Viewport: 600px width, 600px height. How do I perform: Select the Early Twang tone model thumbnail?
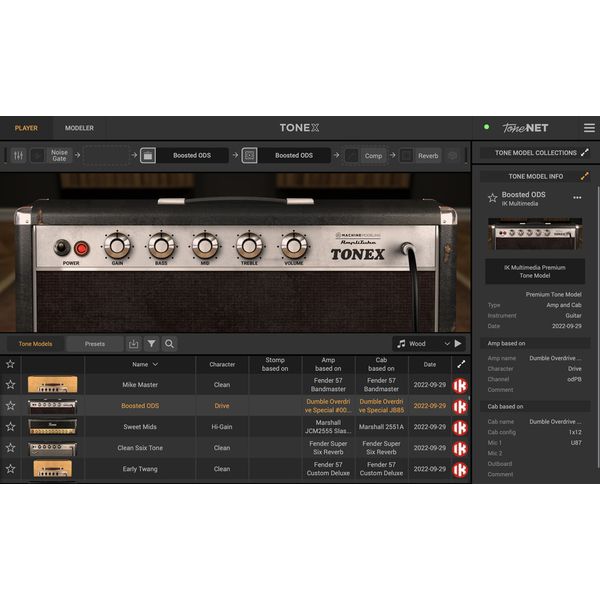51,469
